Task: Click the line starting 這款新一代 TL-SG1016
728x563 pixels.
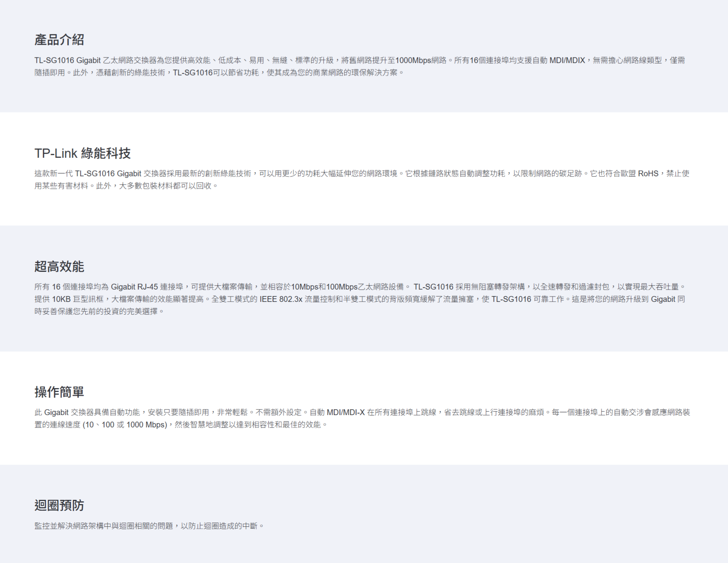Action: (x=362, y=174)
